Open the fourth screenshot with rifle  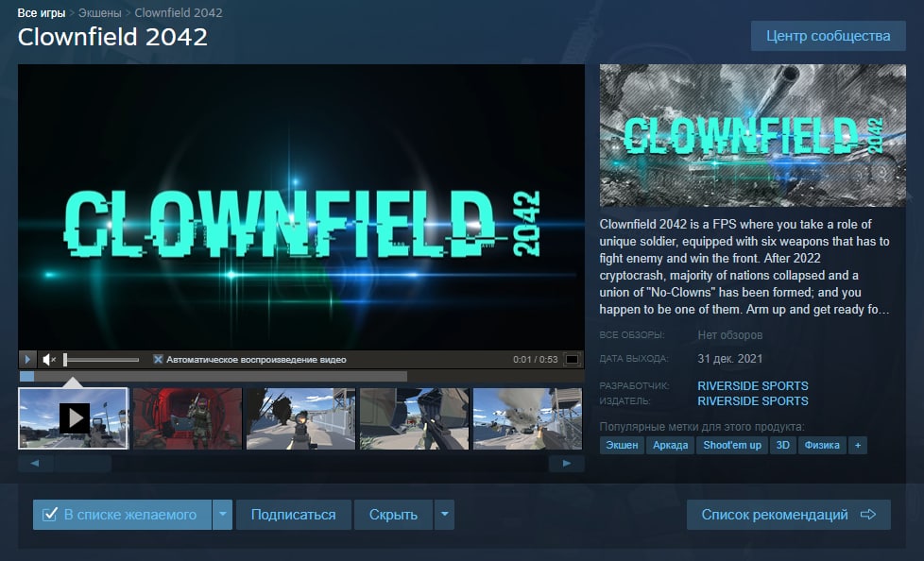414,418
